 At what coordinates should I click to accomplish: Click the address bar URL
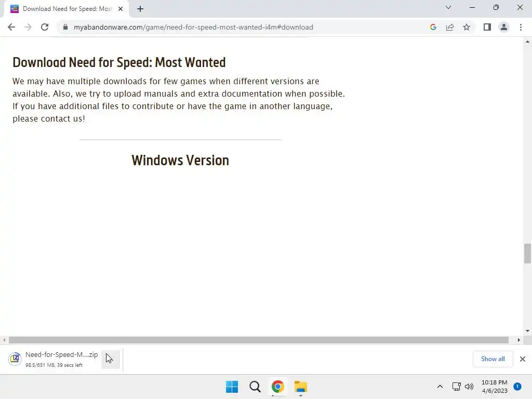[x=193, y=27]
